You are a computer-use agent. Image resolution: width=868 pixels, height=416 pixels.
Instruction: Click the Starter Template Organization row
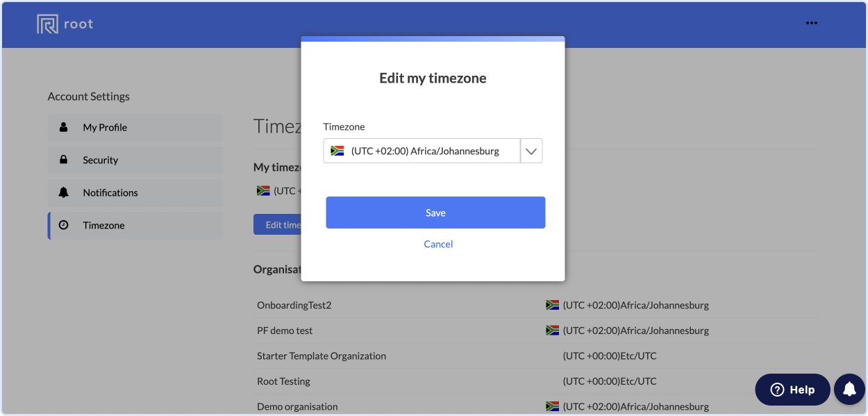coord(535,356)
